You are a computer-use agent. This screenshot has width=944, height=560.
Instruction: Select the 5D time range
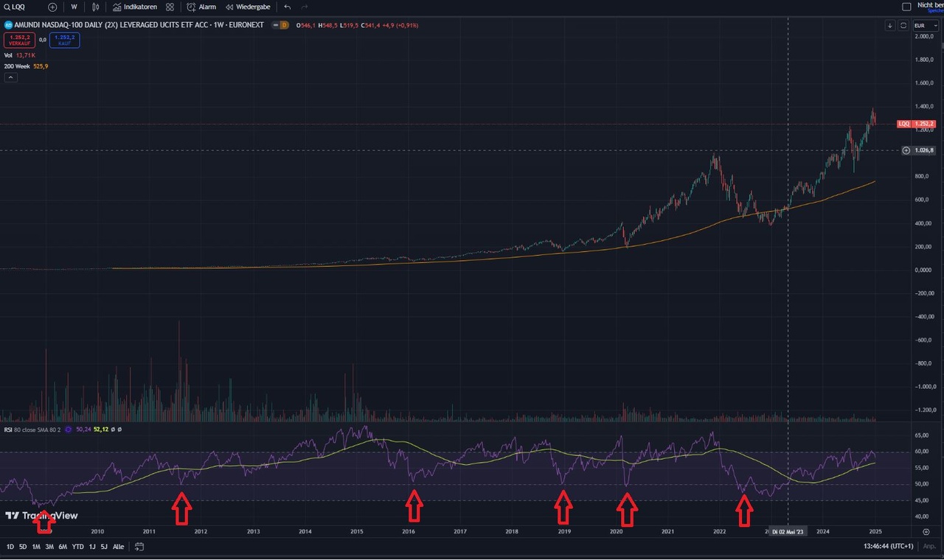[23, 547]
